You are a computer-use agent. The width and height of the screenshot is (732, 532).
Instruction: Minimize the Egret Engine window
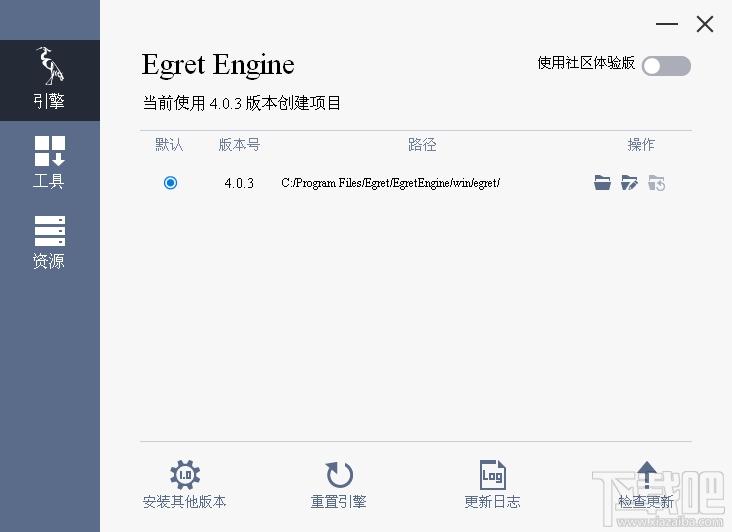pyautogui.click(x=667, y=24)
